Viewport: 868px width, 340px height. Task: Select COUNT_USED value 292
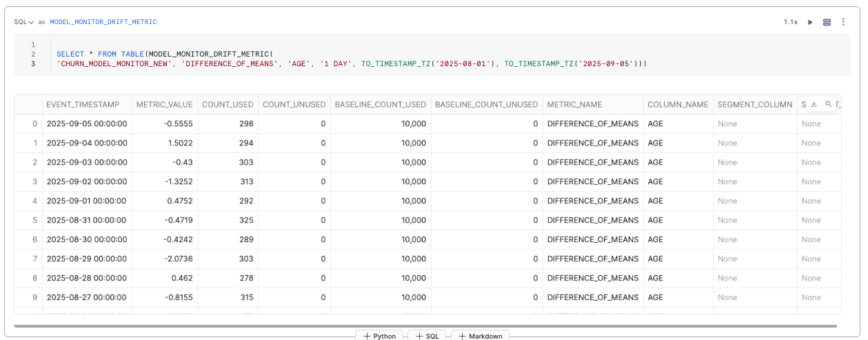[228, 201]
